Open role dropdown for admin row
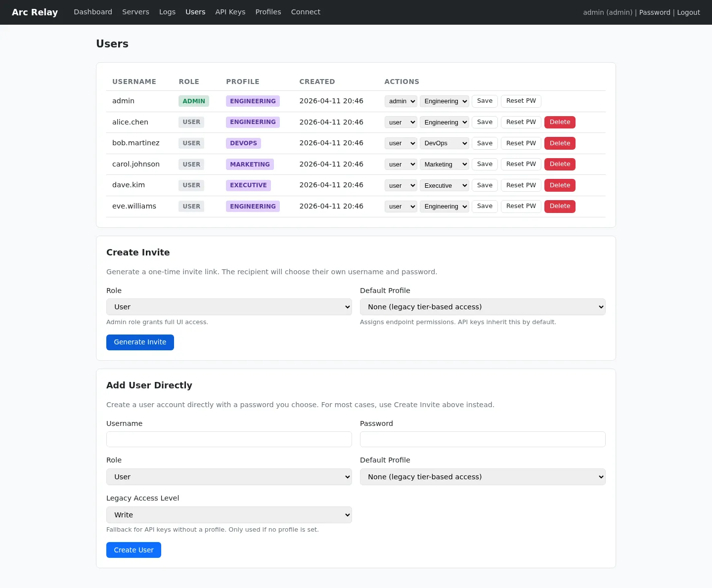This screenshot has width=712, height=588. pyautogui.click(x=401, y=101)
